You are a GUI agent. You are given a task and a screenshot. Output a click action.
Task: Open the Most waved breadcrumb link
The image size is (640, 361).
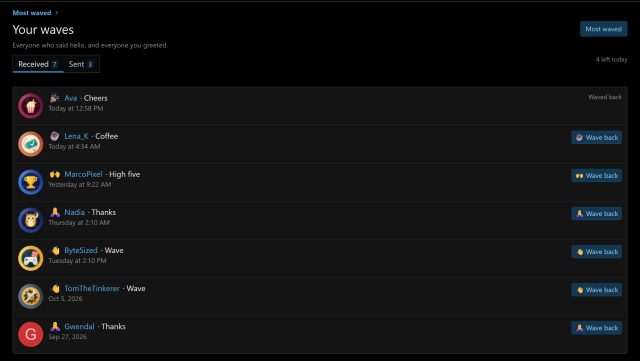(x=32, y=13)
